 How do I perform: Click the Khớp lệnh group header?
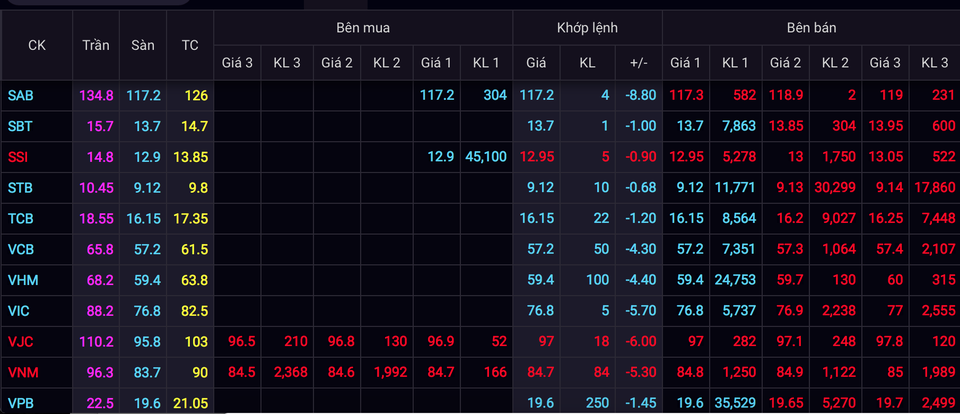click(587, 28)
